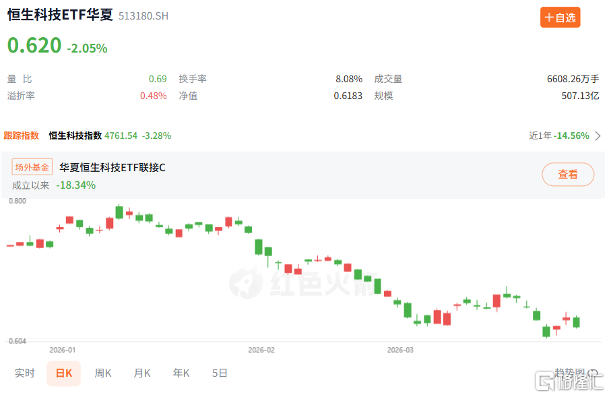Click the 2026-02 date axis label
The height and width of the screenshot is (398, 610).
pyautogui.click(x=261, y=350)
